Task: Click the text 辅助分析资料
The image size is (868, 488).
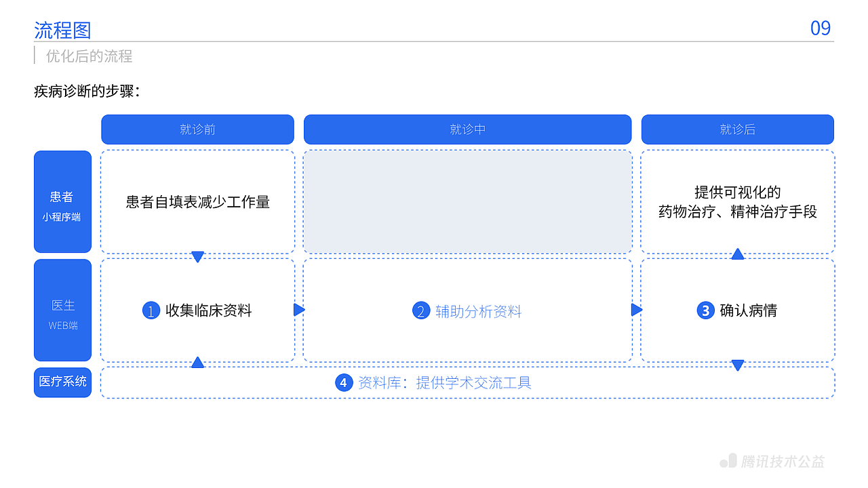Action: point(479,311)
